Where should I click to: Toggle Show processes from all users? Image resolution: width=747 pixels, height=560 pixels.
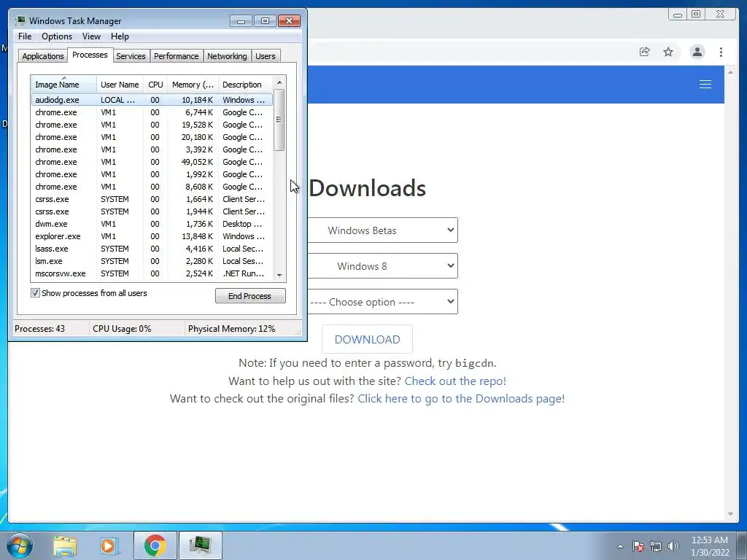(x=35, y=293)
